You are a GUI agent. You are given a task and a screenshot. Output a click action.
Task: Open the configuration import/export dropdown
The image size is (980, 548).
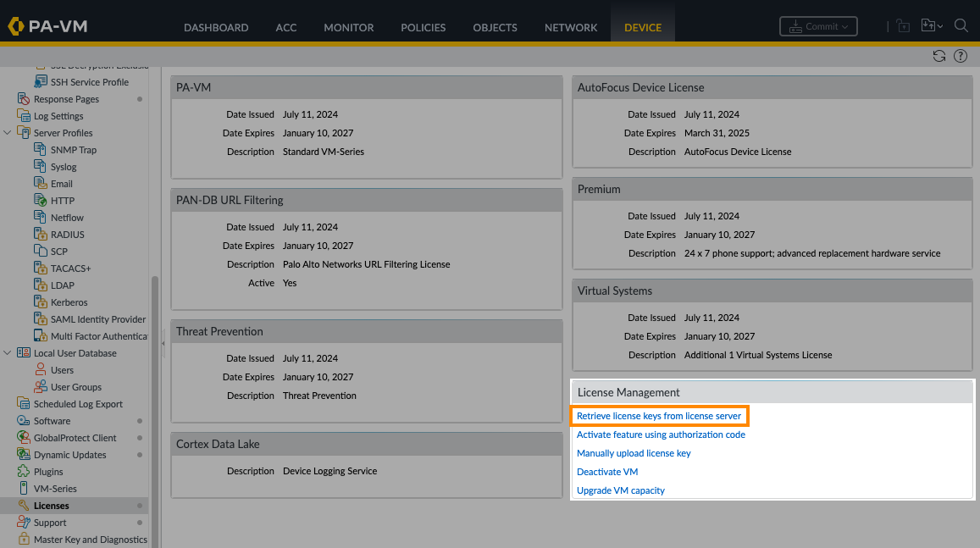[x=932, y=26]
